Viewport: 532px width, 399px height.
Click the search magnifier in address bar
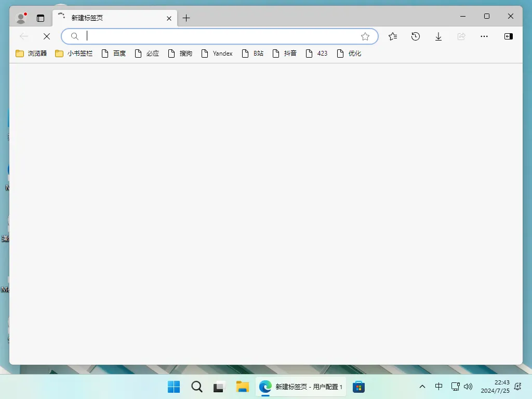74,36
